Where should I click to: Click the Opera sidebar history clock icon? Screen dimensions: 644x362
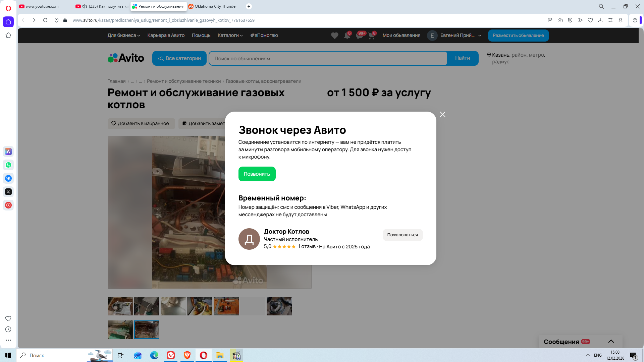8,329
